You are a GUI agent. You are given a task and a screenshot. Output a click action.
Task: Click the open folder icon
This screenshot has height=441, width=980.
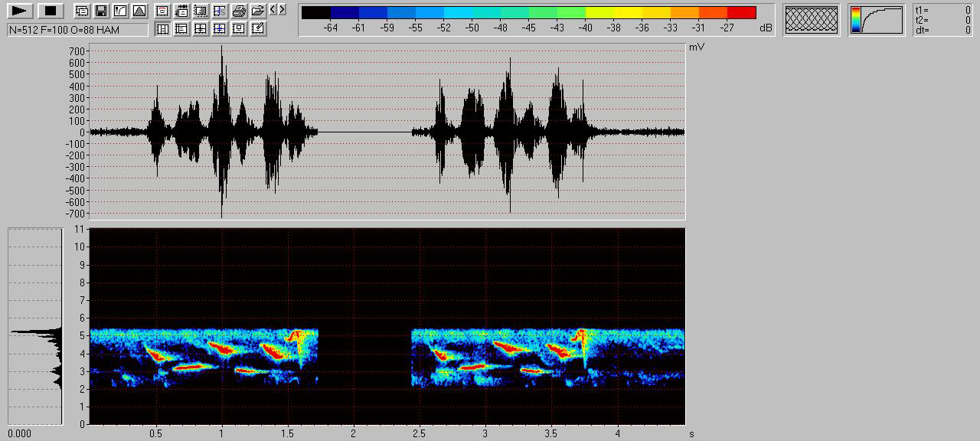(x=257, y=11)
